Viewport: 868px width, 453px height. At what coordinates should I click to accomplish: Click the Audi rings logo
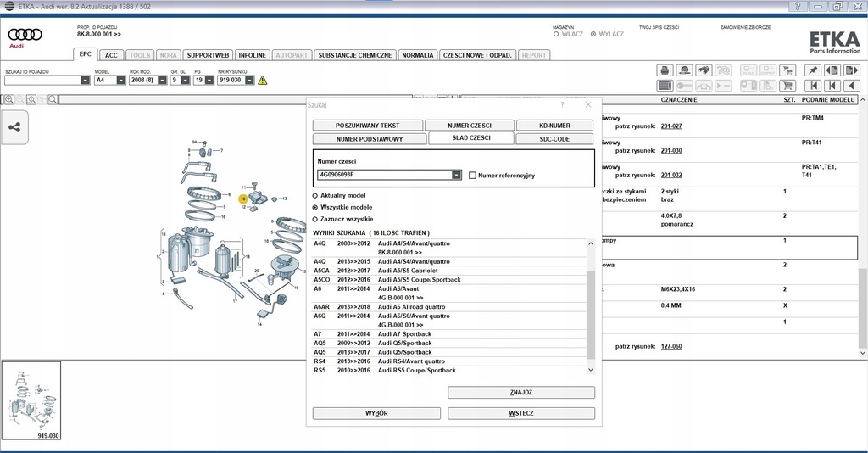[x=25, y=35]
